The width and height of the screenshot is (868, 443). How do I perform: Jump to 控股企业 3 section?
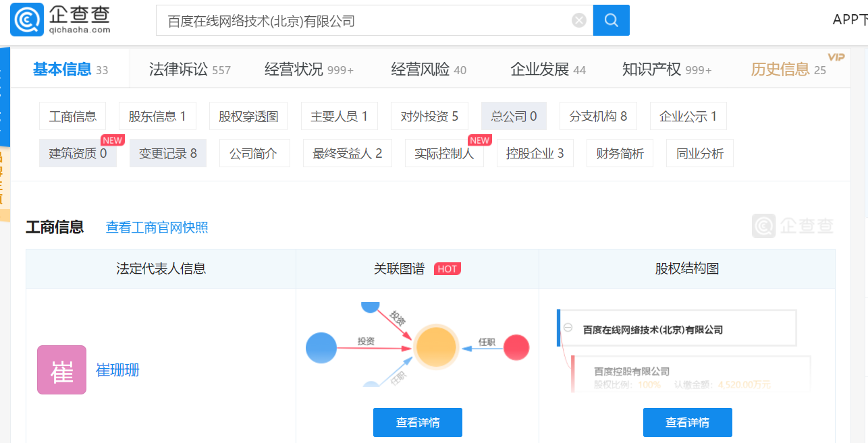(535, 153)
